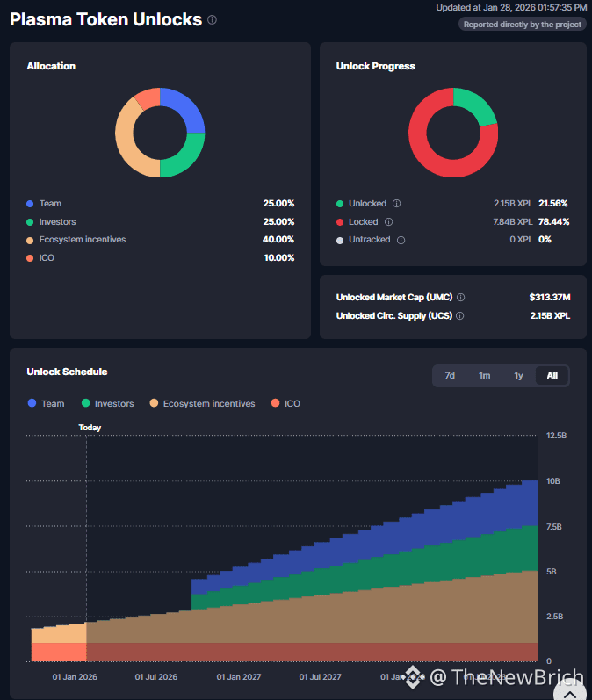Open info icon for Unlocked Circ. Supply (UCS)

pyautogui.click(x=460, y=316)
